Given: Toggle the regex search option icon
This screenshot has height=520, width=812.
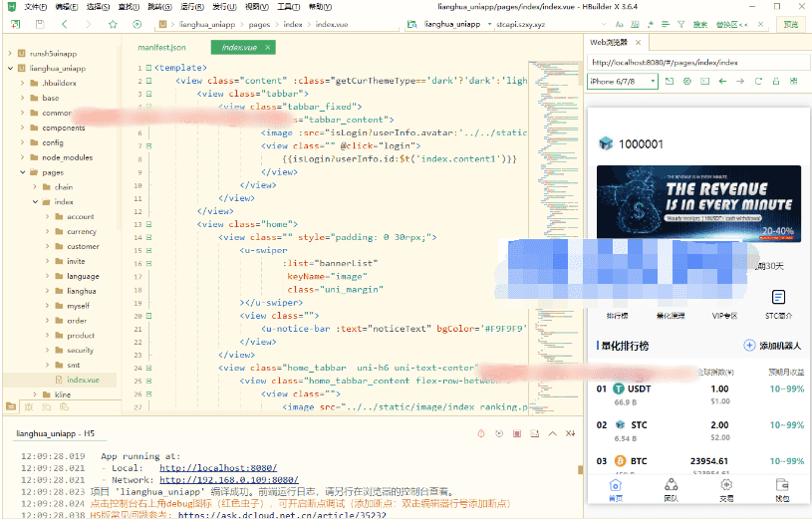Looking at the screenshot, I should [x=651, y=24].
